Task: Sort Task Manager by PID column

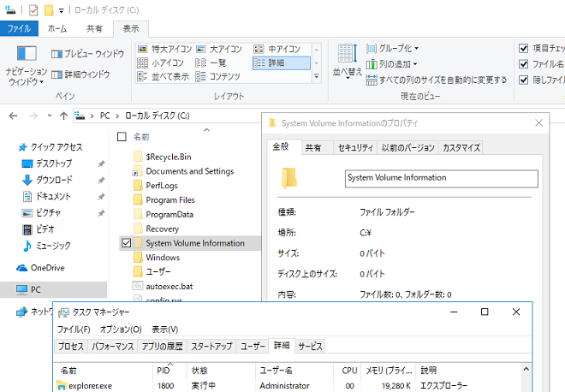Action: [x=169, y=371]
